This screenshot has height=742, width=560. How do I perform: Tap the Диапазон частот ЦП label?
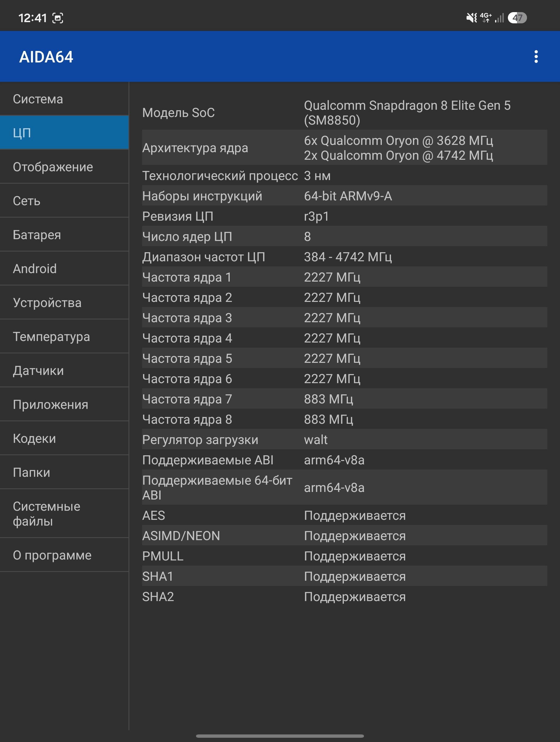coord(204,257)
